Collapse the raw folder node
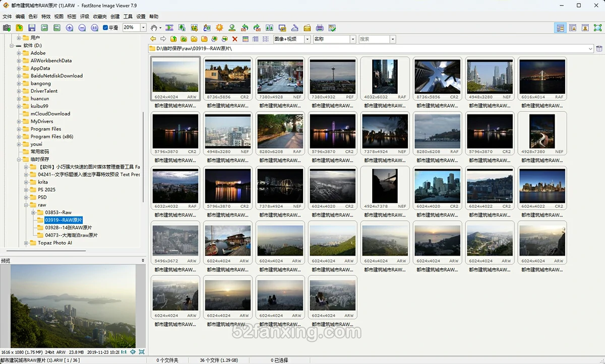The height and width of the screenshot is (364, 605). click(27, 205)
